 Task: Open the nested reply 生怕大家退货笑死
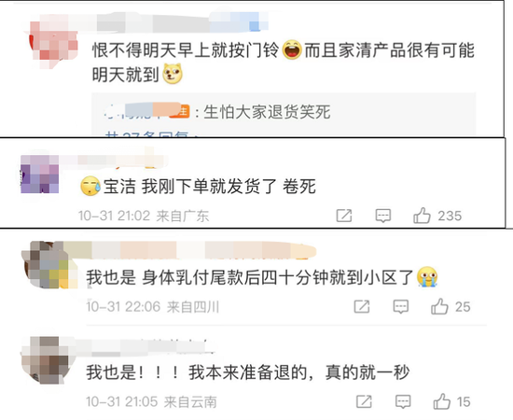(x=267, y=112)
